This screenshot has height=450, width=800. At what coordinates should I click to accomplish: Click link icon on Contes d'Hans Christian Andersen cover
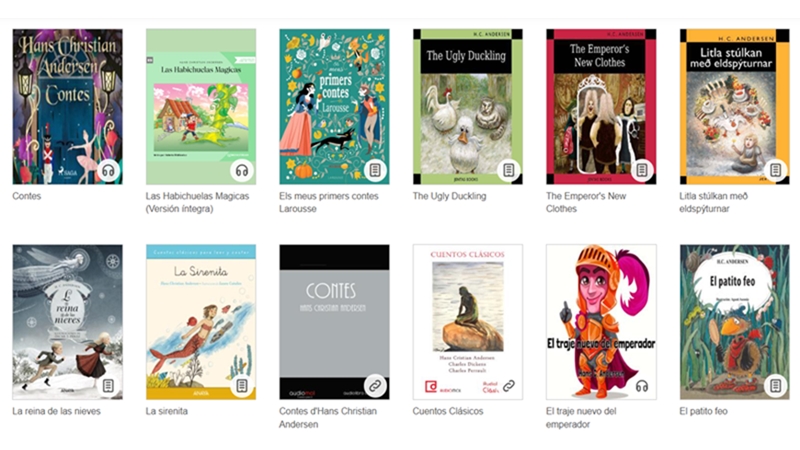[375, 386]
